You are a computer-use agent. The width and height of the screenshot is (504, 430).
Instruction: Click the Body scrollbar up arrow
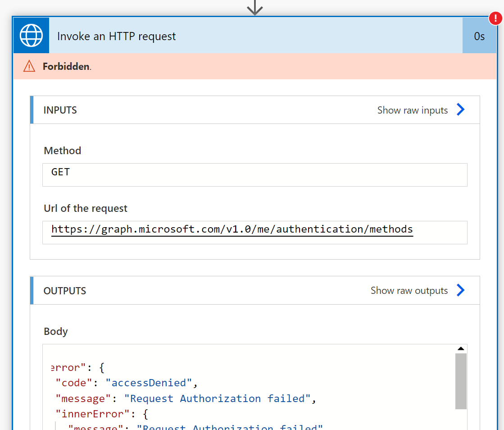(x=461, y=348)
